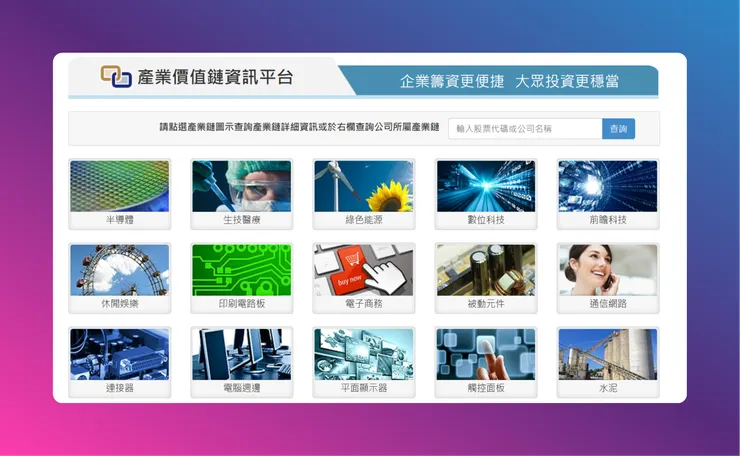Click the 觸控面板 label text
This screenshot has height=456, width=740.
(486, 388)
